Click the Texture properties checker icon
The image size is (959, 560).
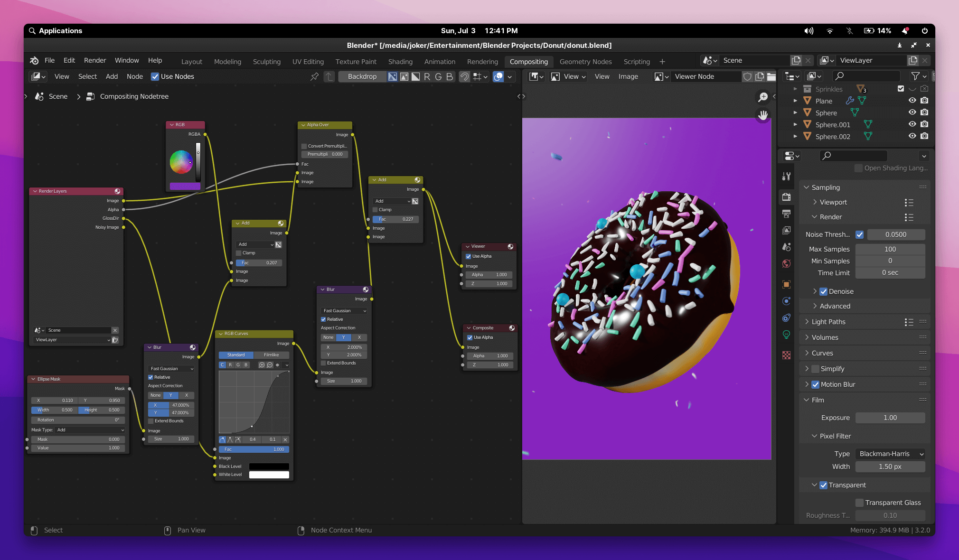click(x=787, y=355)
